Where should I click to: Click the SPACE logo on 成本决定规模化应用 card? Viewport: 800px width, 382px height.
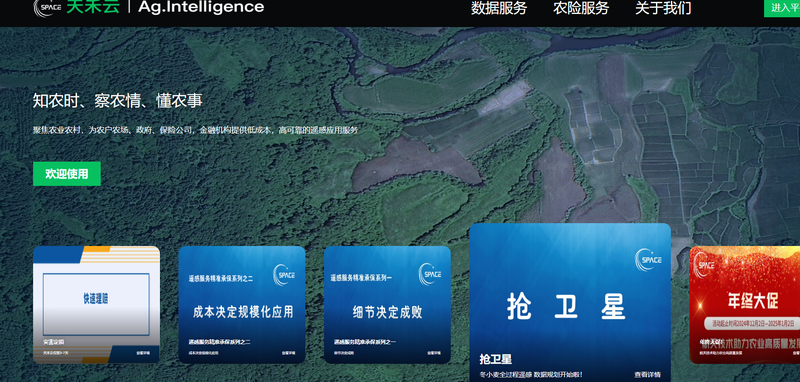(x=284, y=274)
